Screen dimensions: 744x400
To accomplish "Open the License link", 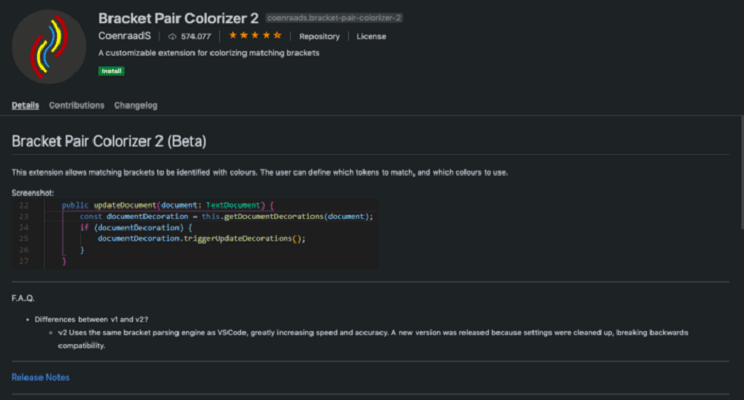I will pos(371,37).
